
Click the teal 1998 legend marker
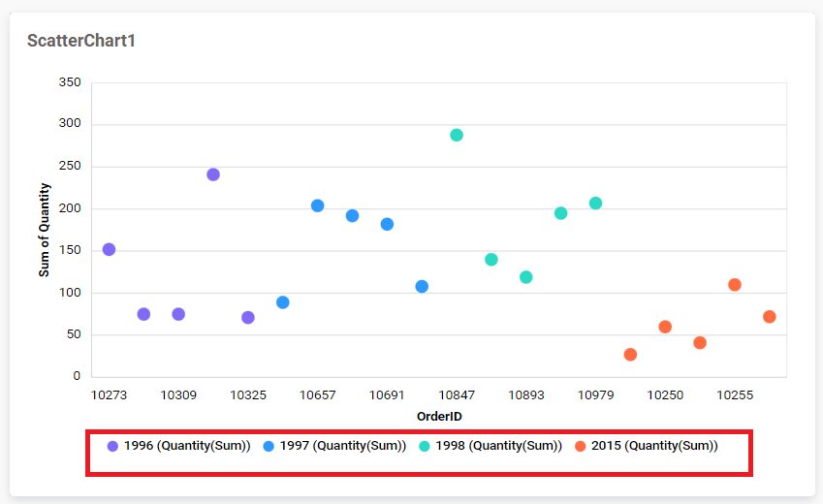425,446
